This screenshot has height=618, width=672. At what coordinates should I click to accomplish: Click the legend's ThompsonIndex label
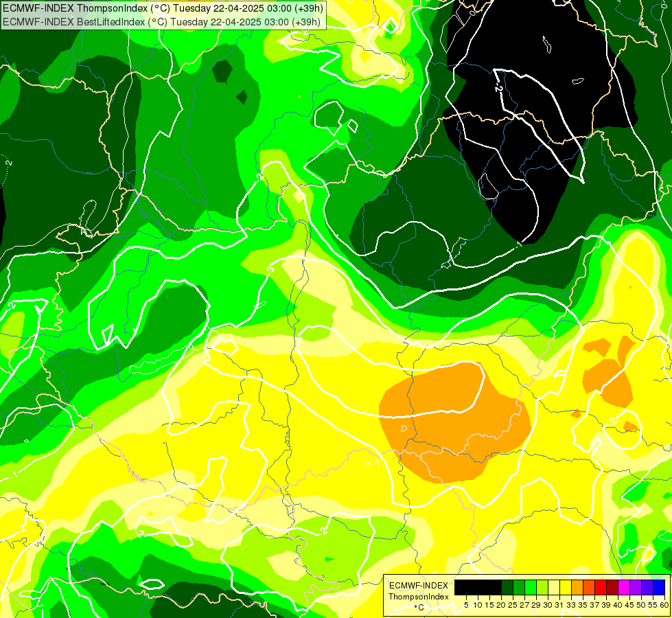(x=419, y=597)
